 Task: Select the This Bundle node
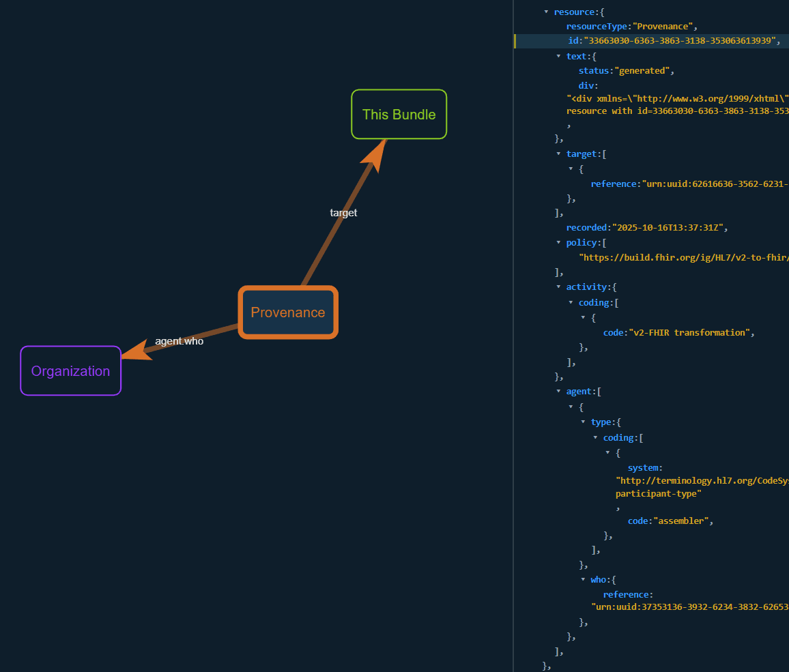click(399, 114)
